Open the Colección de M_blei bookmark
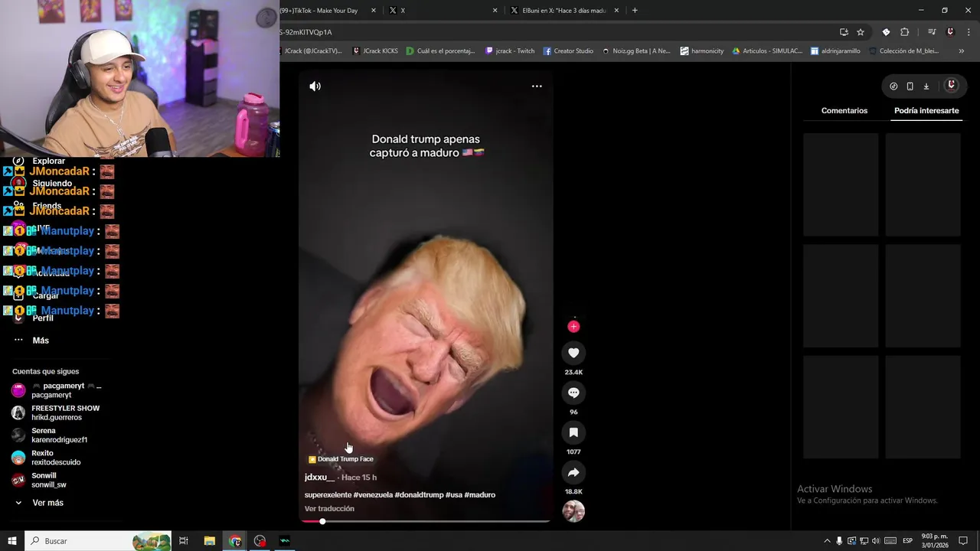 point(903,51)
